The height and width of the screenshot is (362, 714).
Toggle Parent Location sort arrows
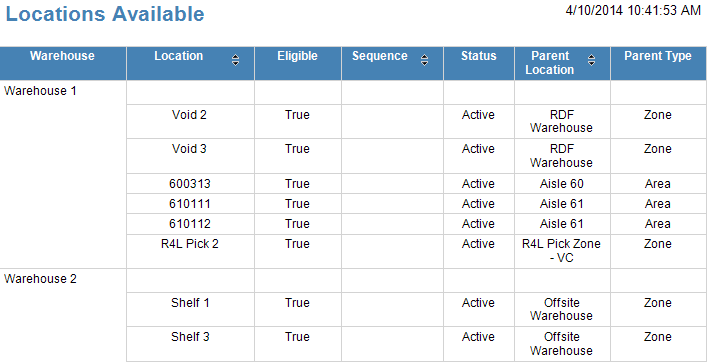(592, 60)
